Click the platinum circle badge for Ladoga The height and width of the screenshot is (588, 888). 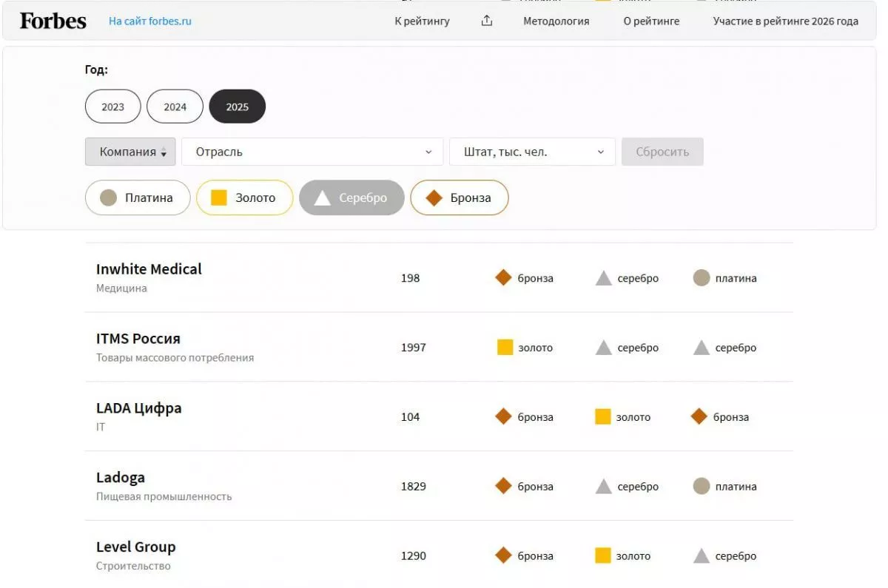[700, 486]
